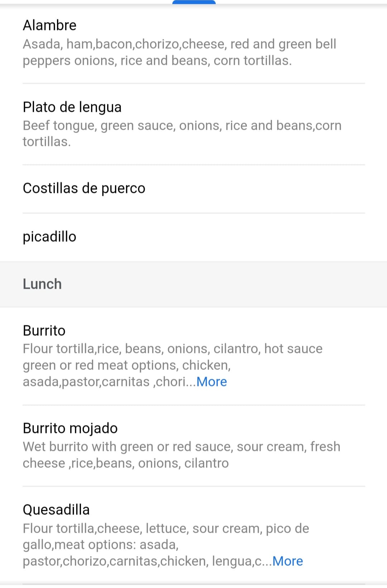Select the picadillo menu entry

click(x=49, y=237)
